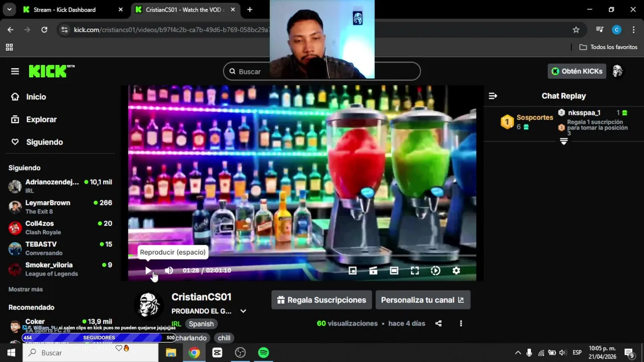644x362 pixels.
Task: Open Smoker_viloria channel in sidebar
Action: pyautogui.click(x=60, y=269)
